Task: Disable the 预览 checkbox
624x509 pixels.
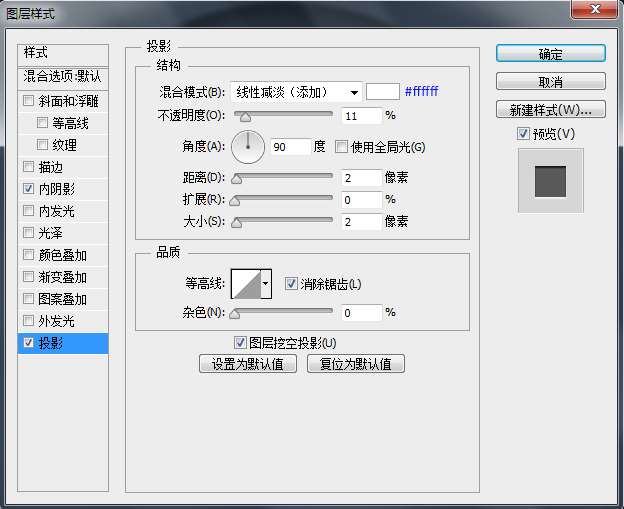Action: coord(523,133)
